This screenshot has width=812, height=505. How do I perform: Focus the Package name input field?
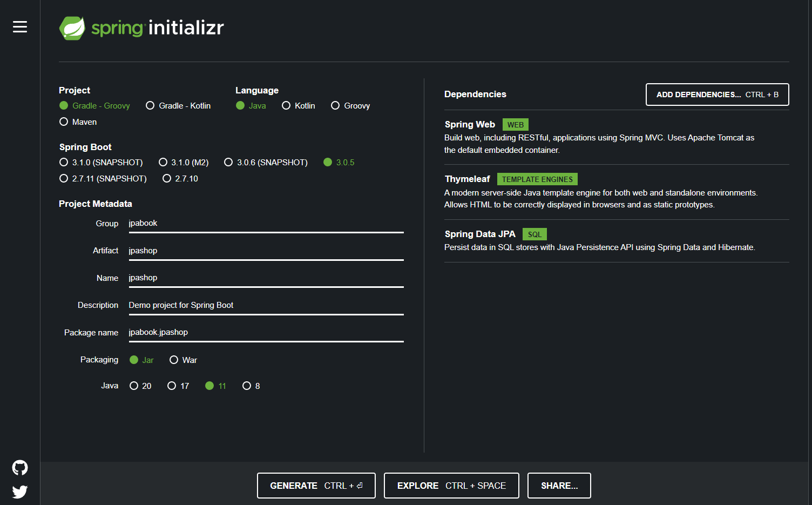[x=266, y=333]
